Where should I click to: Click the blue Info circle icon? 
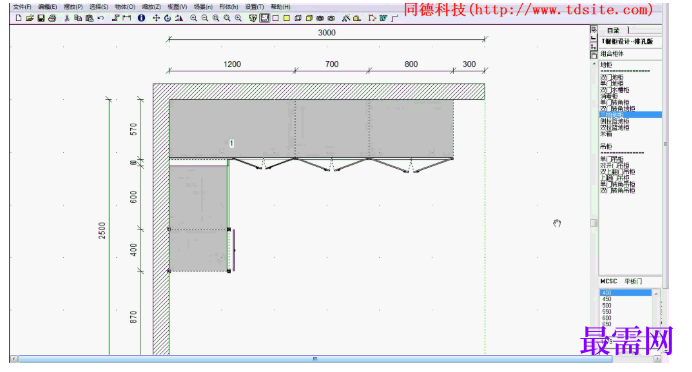coord(141,18)
